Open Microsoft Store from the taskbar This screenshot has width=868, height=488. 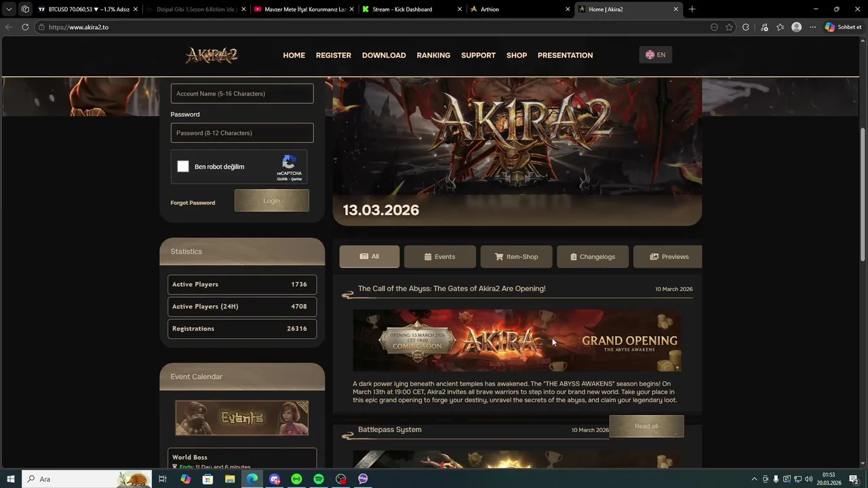click(208, 479)
